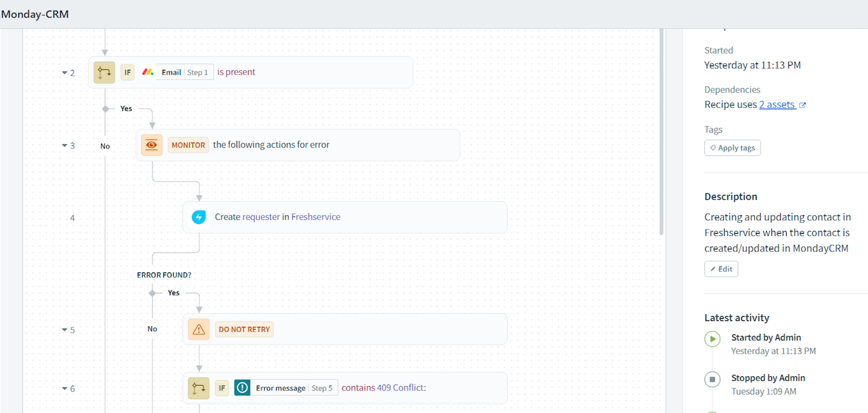Click the Description heading

tap(731, 197)
